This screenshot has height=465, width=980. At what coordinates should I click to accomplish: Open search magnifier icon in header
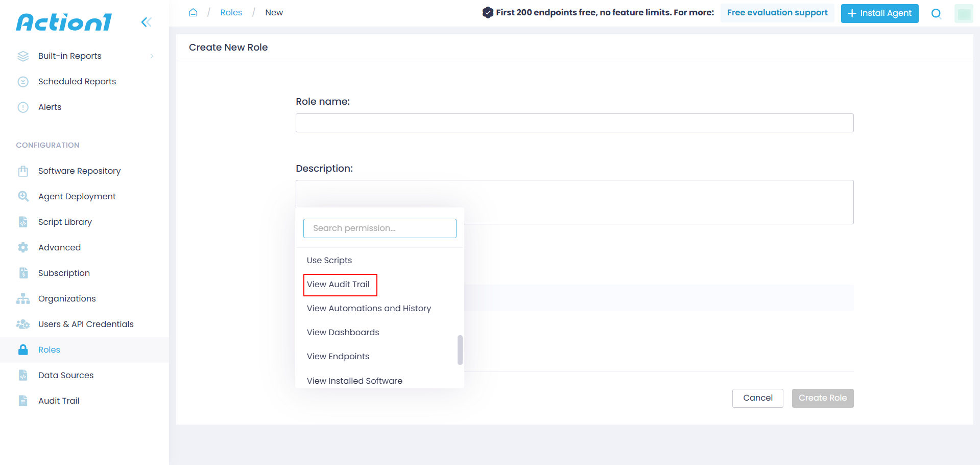pos(936,13)
